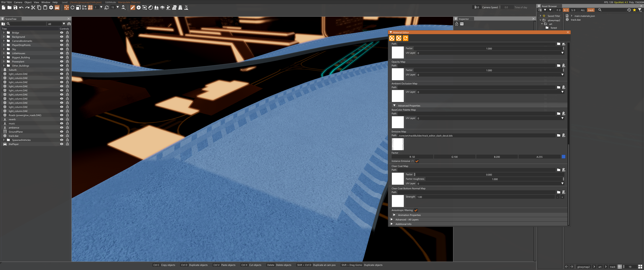This screenshot has width=644, height=270.
Task: Select track.dae in the SceneTree
Action: click(x=13, y=136)
